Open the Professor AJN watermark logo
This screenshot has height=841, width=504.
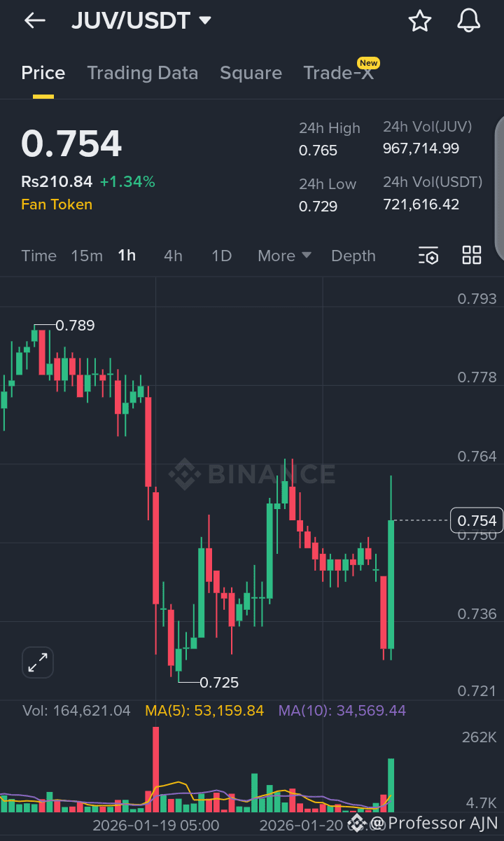coord(357,823)
